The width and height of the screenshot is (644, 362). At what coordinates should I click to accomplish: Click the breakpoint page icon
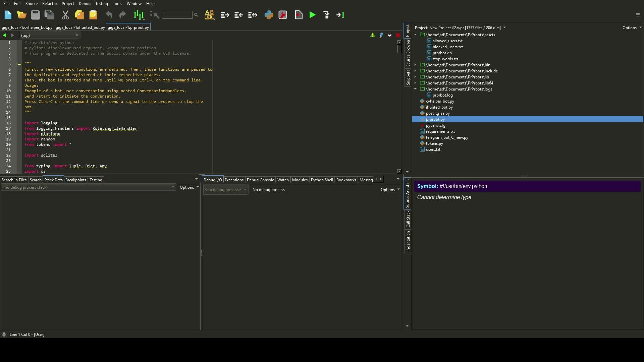point(299,15)
